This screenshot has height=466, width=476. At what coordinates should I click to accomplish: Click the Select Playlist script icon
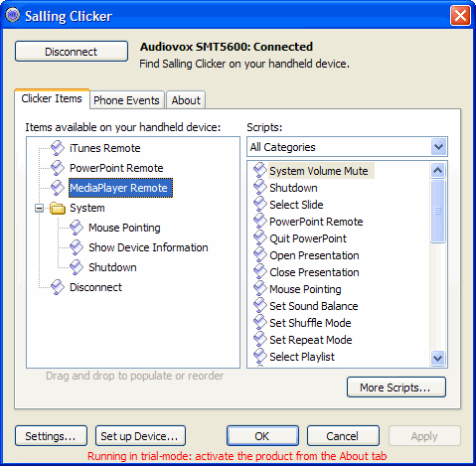point(260,356)
